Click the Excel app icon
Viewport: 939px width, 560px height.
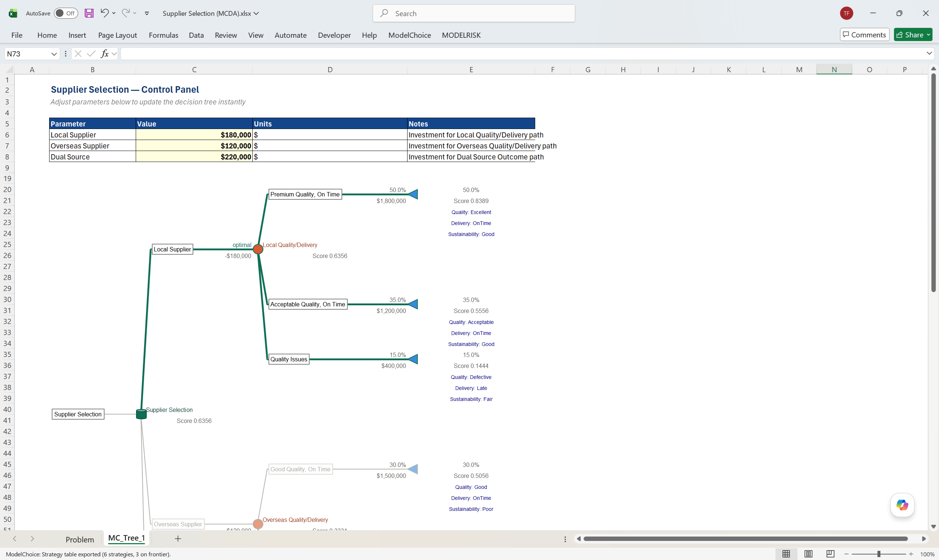[x=13, y=13]
